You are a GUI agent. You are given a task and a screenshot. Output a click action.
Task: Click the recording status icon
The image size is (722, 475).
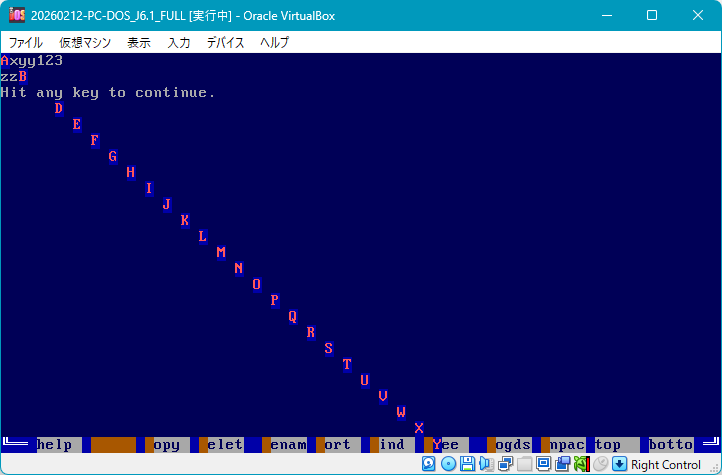(563, 464)
